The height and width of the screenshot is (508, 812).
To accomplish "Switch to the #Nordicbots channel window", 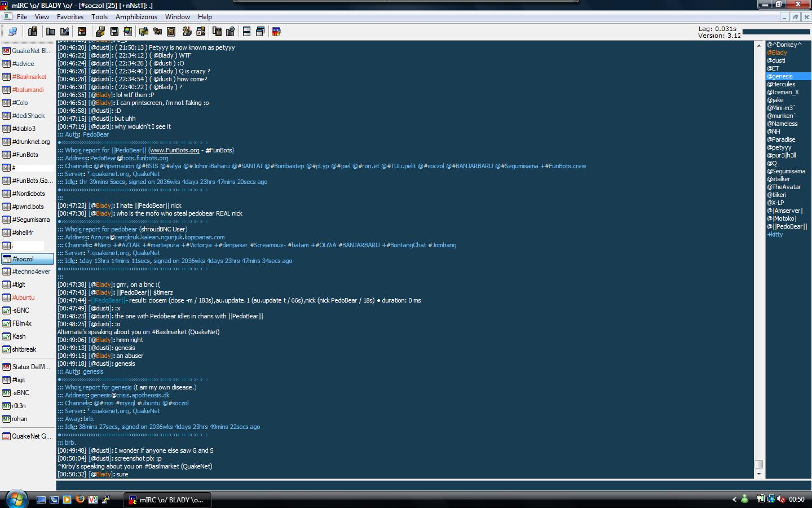I will click(28, 194).
